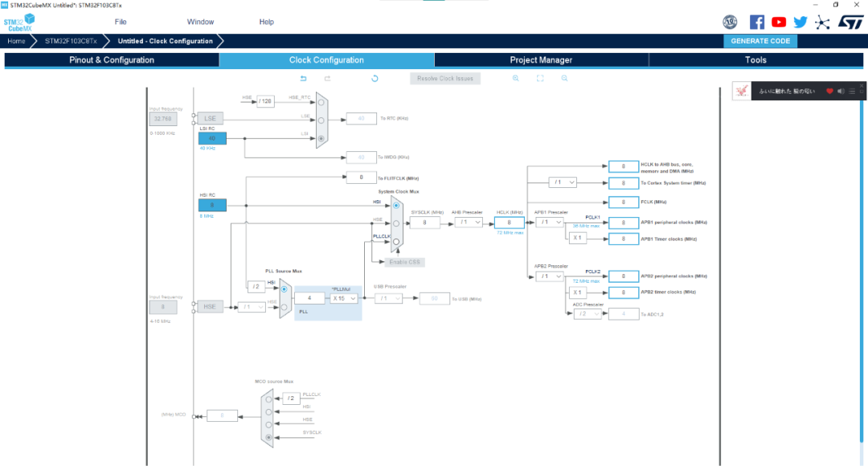Image resolution: width=868 pixels, height=470 pixels.
Task: Click the Enable CSS button
Action: tap(404, 262)
